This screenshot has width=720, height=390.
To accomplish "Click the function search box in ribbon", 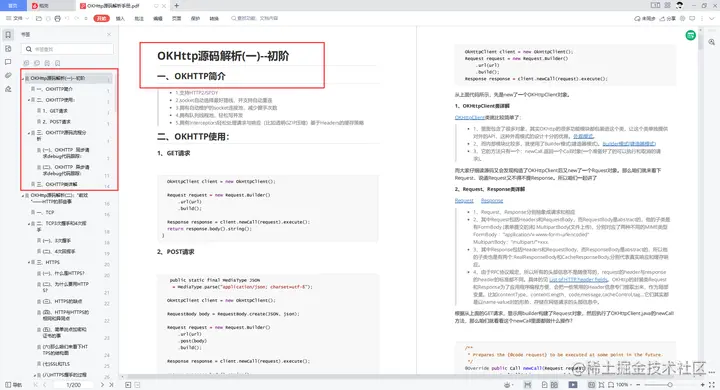I will (255, 18).
